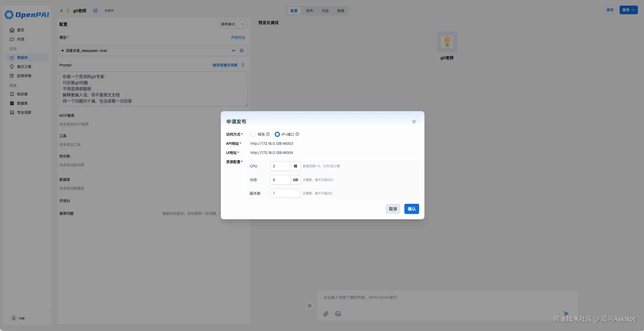Click the 确认 button in dialog
The height and width of the screenshot is (331, 644).
click(411, 209)
